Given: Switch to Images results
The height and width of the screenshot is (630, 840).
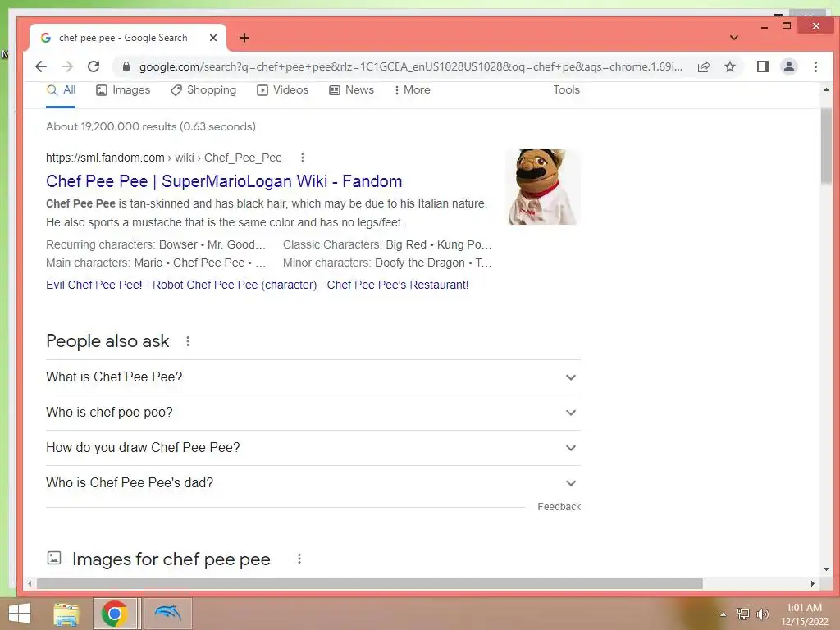Looking at the screenshot, I should pyautogui.click(x=123, y=90).
